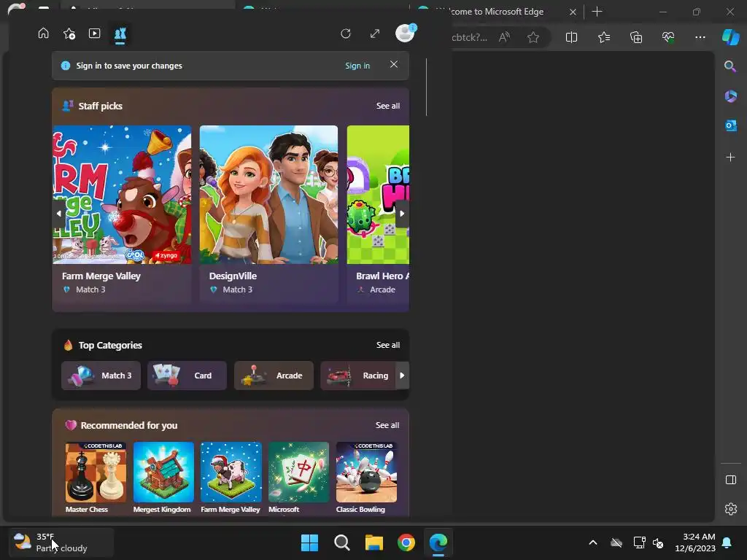Click the Sign in link
747x560 pixels.
click(x=357, y=66)
